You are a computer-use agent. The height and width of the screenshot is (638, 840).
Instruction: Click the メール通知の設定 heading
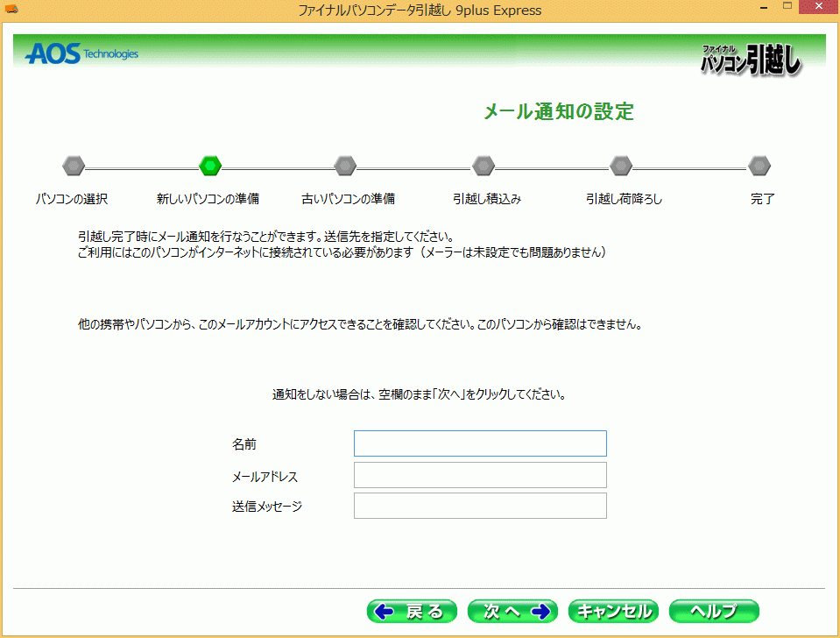pos(558,111)
